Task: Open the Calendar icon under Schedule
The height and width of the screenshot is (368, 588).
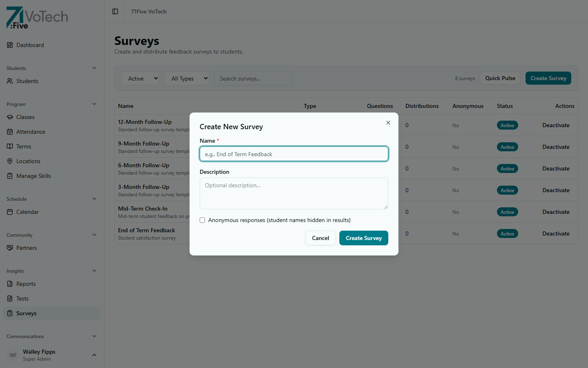Action: pos(9,212)
